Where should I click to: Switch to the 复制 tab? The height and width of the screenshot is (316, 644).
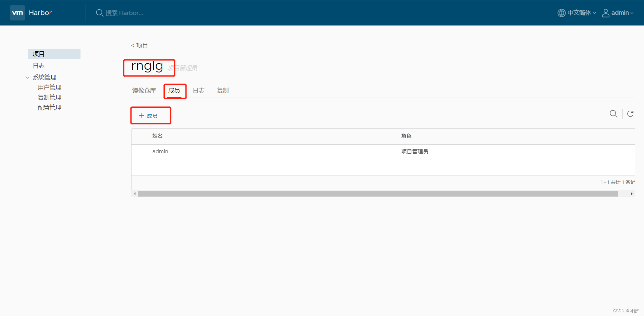coord(223,90)
